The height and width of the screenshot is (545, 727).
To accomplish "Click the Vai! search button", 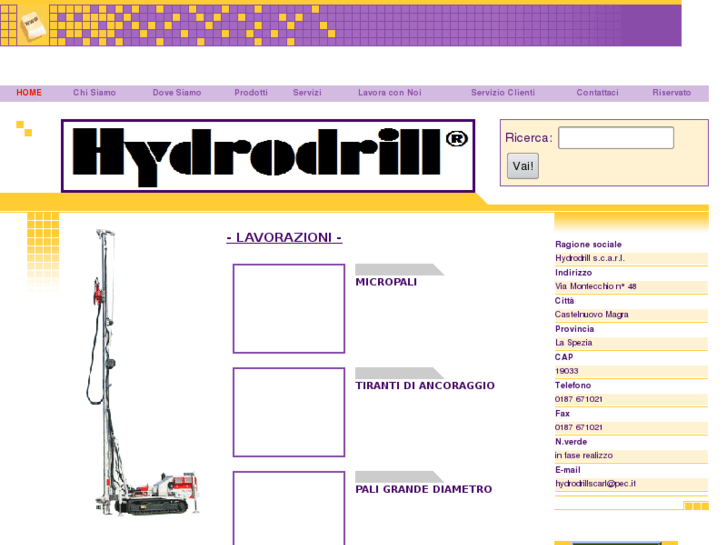I will coord(523,166).
